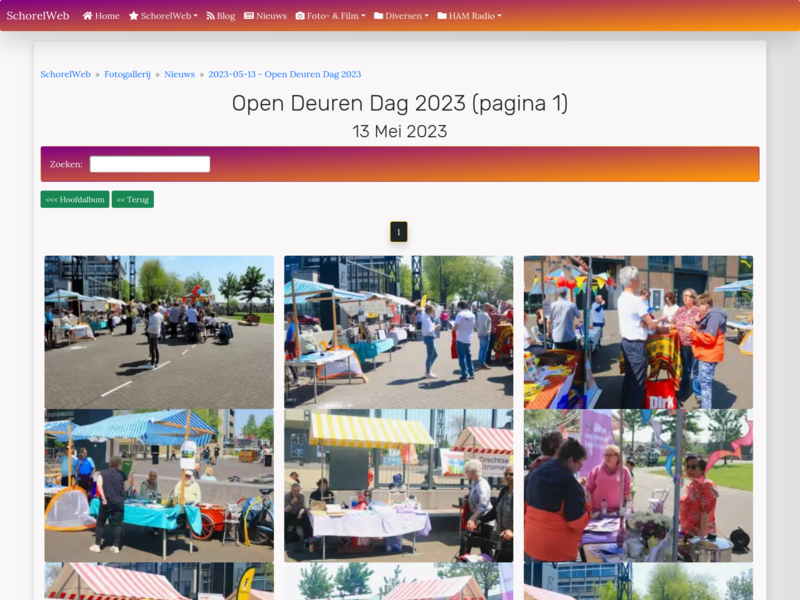The image size is (800, 600).
Task: Click the house icon beside Home
Action: click(88, 16)
